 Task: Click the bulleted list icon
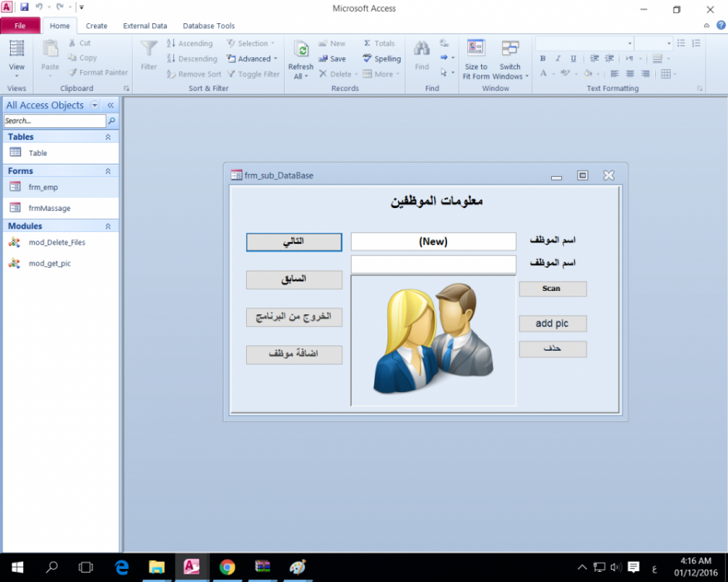681,43
